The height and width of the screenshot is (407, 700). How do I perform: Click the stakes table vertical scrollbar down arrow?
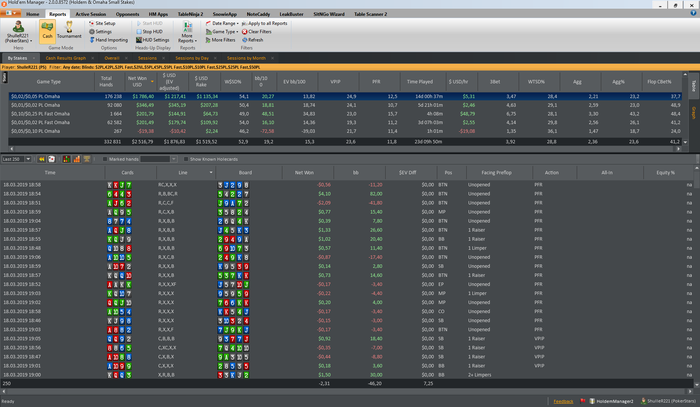pos(685,142)
